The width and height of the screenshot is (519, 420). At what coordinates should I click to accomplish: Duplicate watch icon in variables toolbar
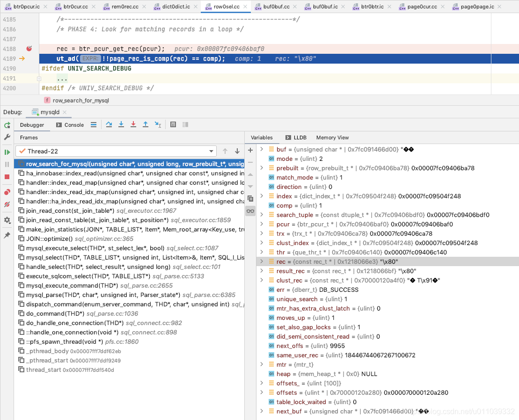(250, 199)
